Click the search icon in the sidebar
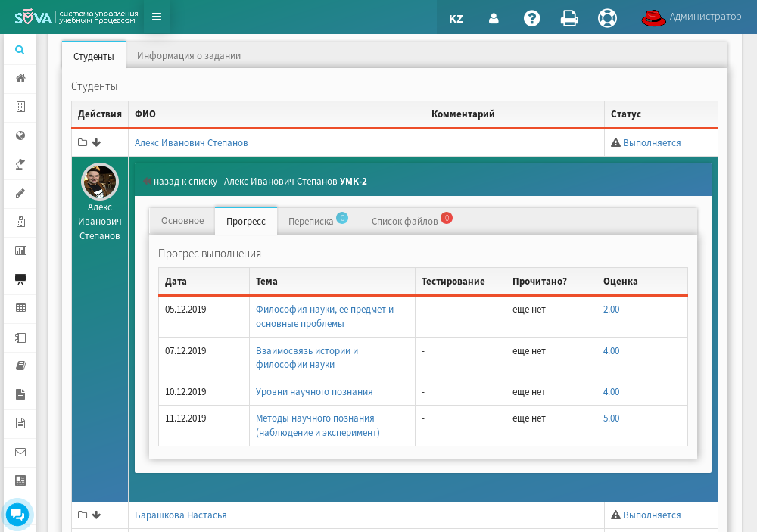This screenshot has height=532, width=757. 20,50
